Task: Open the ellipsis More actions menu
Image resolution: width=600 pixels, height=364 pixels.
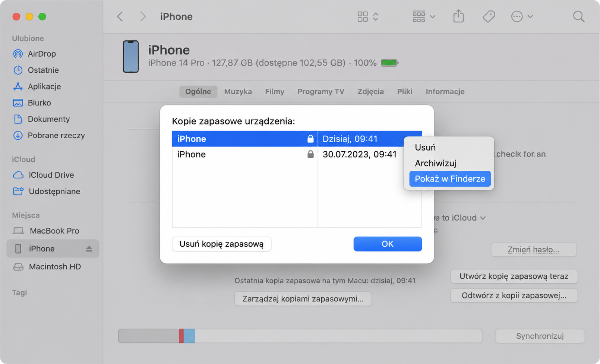Action: pyautogui.click(x=522, y=16)
